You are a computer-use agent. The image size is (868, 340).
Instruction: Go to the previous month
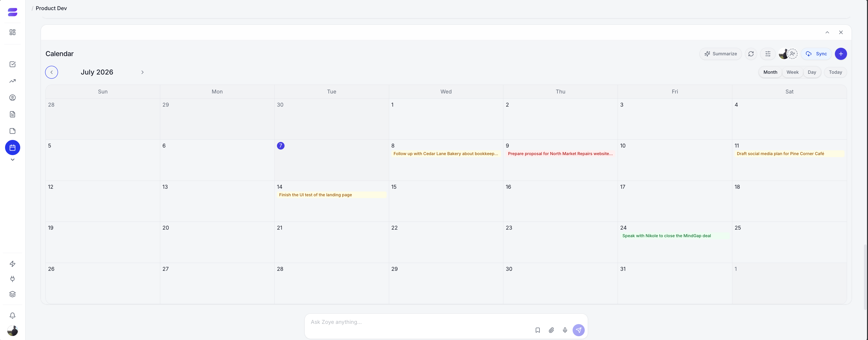52,72
